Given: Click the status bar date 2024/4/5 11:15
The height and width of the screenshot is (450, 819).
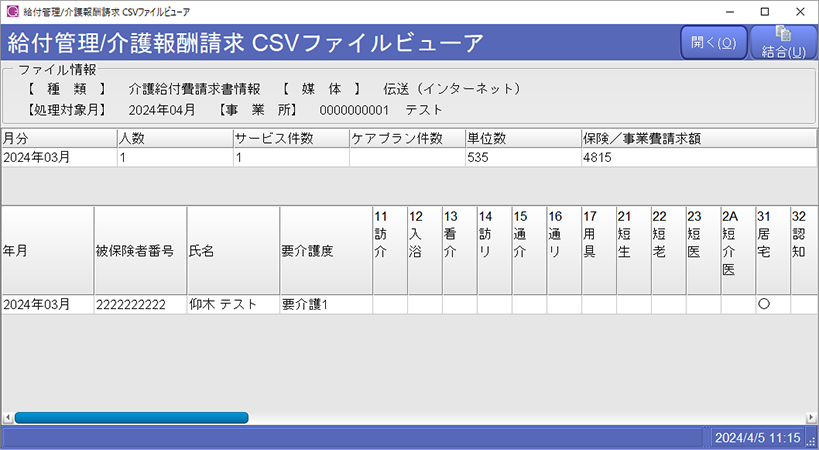Looking at the screenshot, I should [757, 437].
